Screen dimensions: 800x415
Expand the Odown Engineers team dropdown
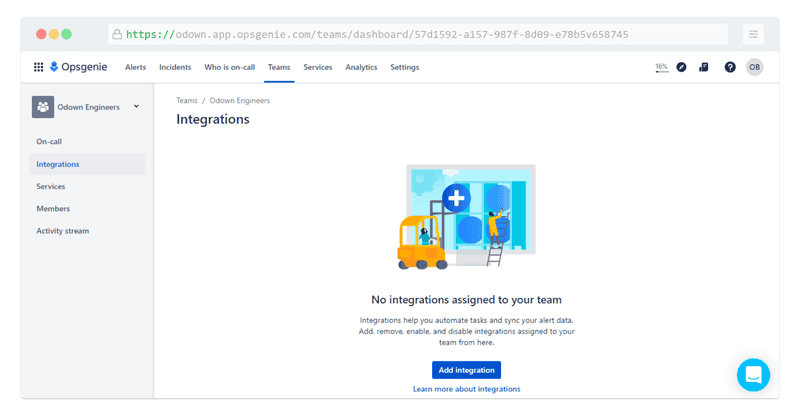[136, 106]
